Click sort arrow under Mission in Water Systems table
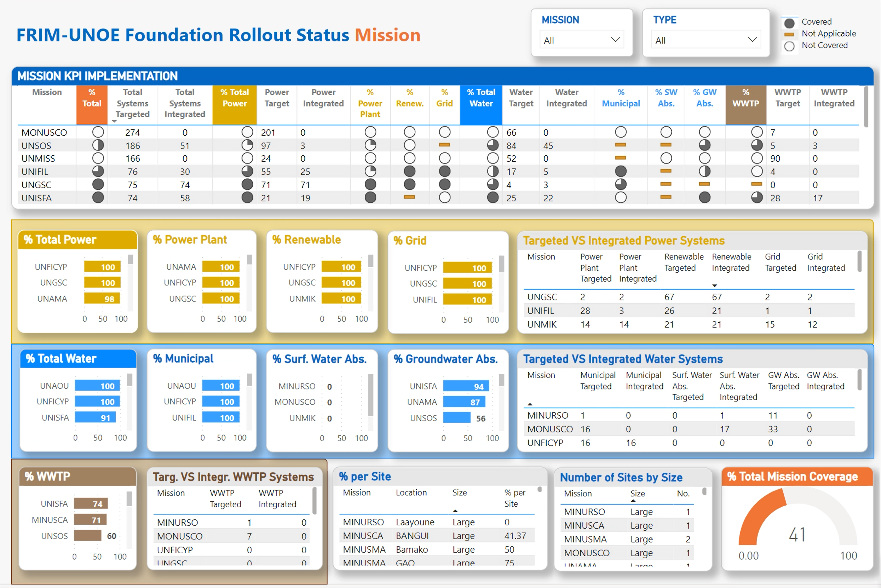The height and width of the screenshot is (588, 881). click(x=530, y=404)
